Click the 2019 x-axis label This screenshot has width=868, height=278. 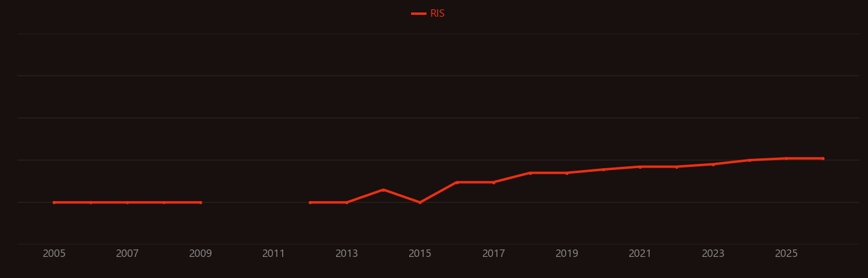click(567, 254)
